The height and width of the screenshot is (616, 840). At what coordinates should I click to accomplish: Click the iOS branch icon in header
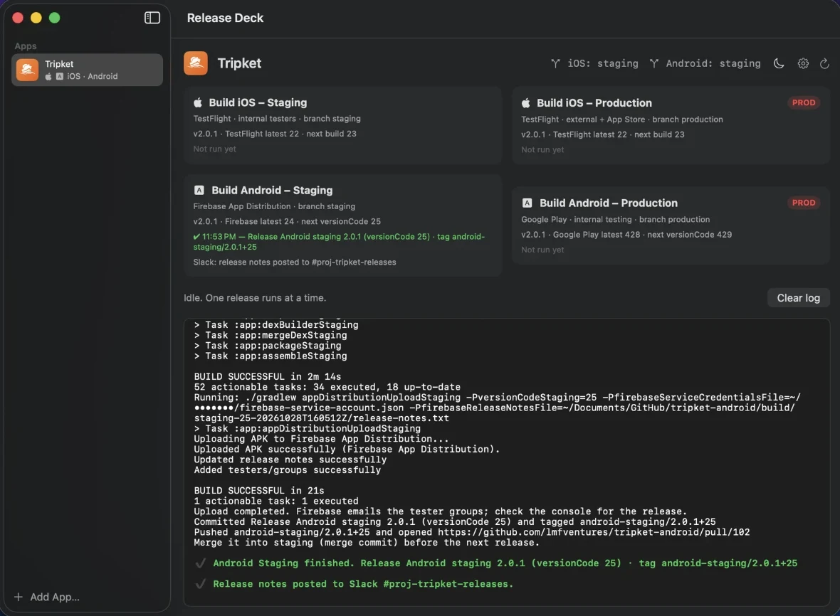point(555,63)
